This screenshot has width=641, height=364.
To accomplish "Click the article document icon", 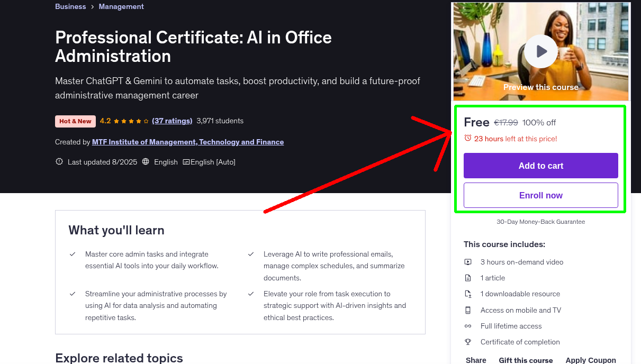I will 468,278.
